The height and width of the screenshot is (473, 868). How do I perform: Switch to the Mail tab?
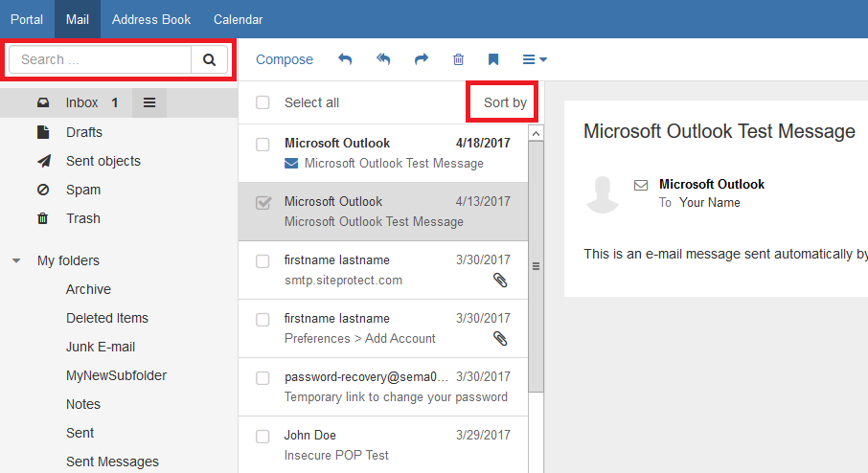(78, 19)
